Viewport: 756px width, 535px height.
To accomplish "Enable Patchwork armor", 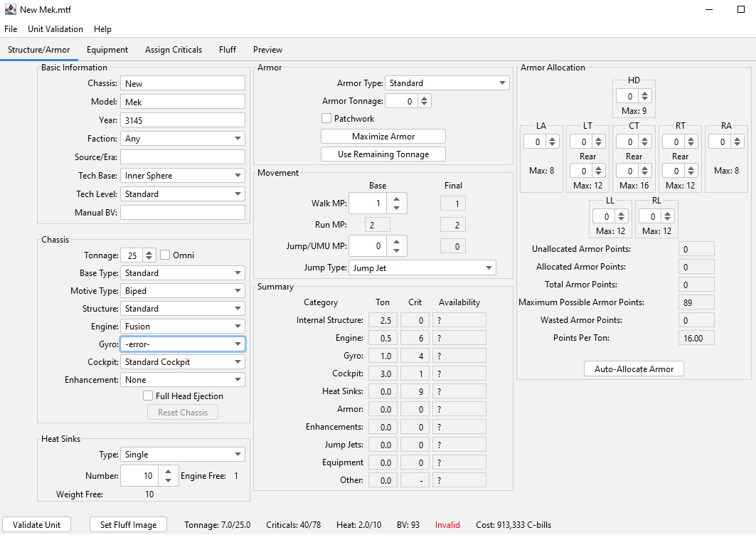I will click(326, 118).
